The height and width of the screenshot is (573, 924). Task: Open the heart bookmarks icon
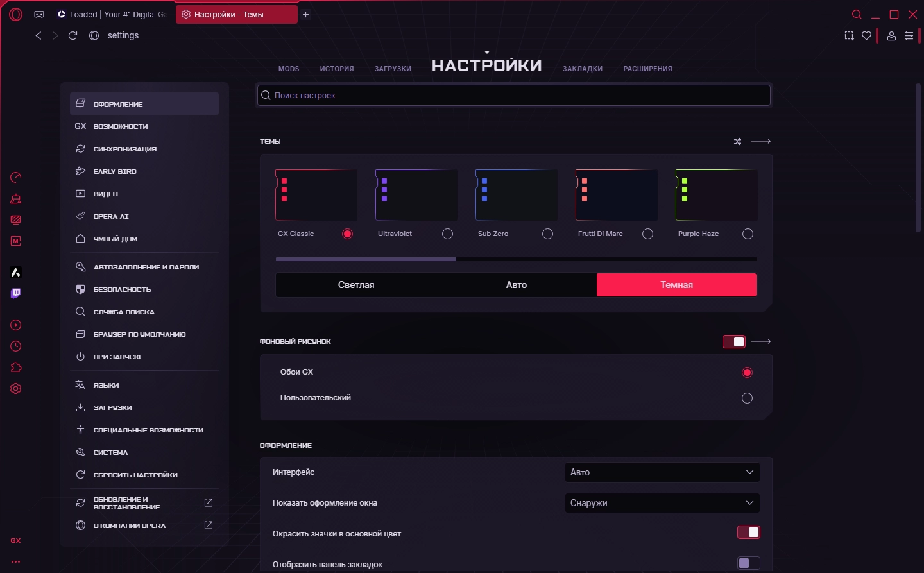point(867,36)
